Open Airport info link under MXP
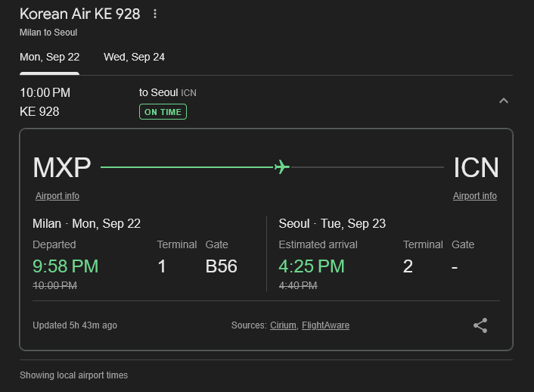Viewport: 534px width, 392px height. pos(57,196)
